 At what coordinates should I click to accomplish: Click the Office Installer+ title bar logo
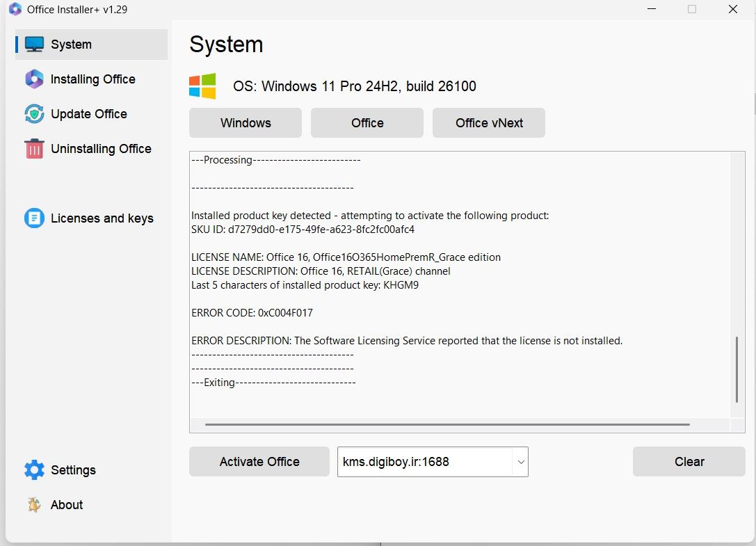[x=15, y=9]
